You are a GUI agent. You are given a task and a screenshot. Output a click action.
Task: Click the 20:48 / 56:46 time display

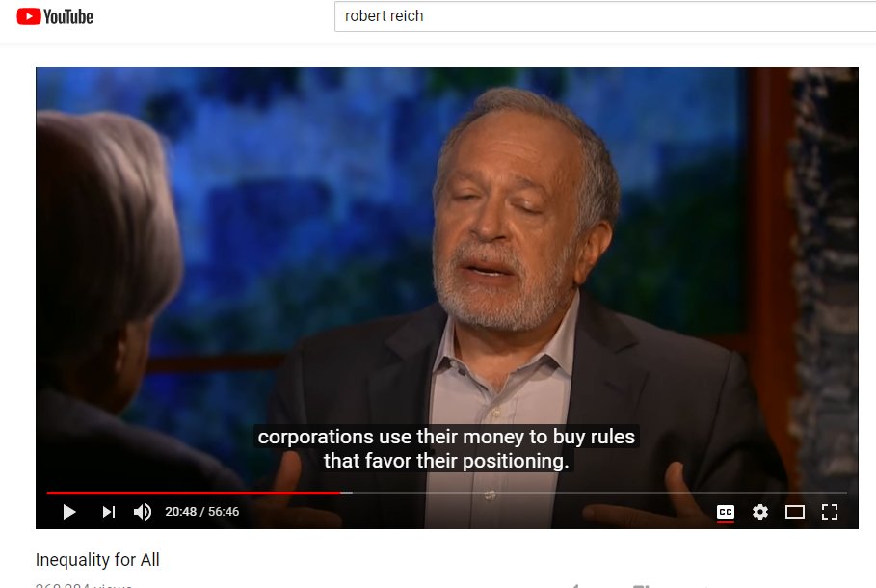[201, 512]
